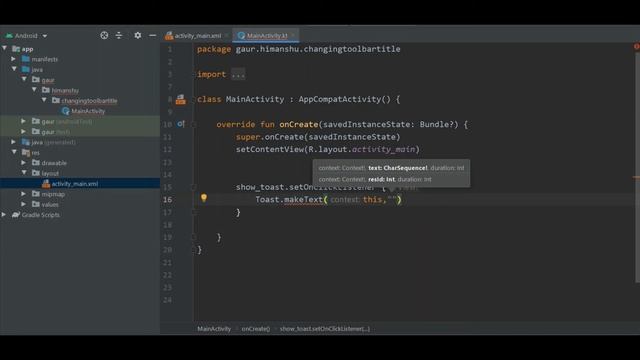The height and width of the screenshot is (360, 640).
Task: Expand the Gradle Scripts node
Action: [x=4, y=214]
